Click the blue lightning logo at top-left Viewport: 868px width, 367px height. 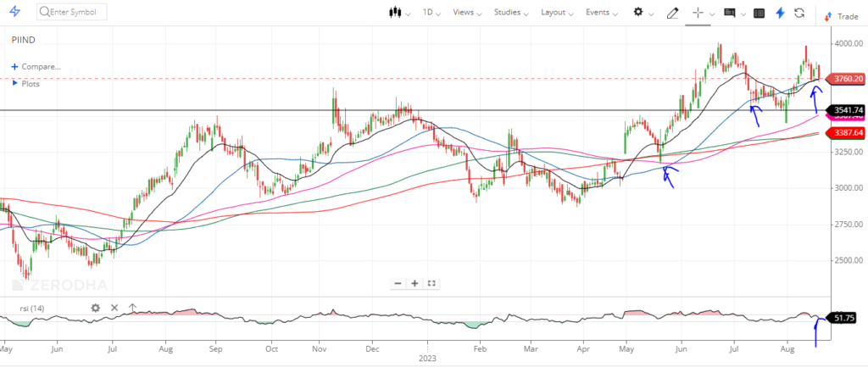pos(15,12)
